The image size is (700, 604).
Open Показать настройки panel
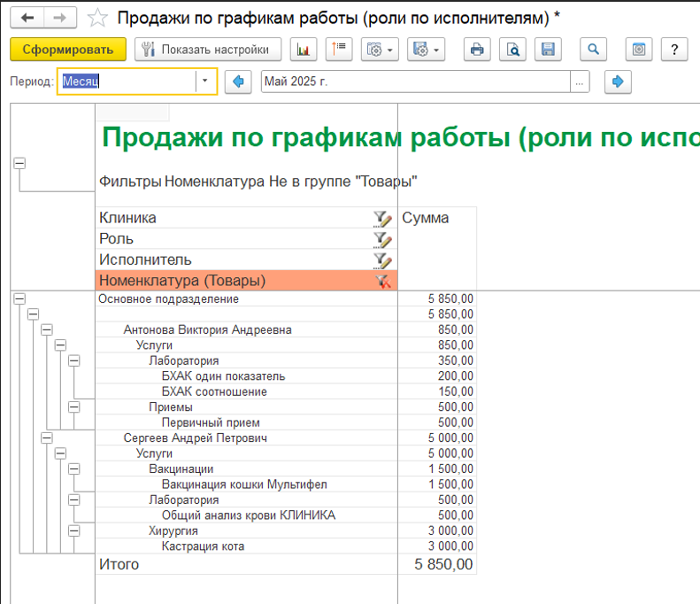208,49
